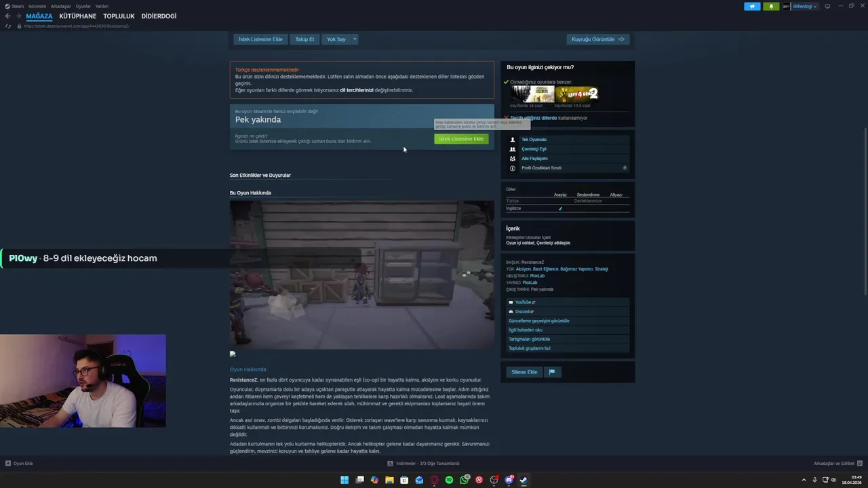Open Friends and Chat icon at the bottom right

859,464
